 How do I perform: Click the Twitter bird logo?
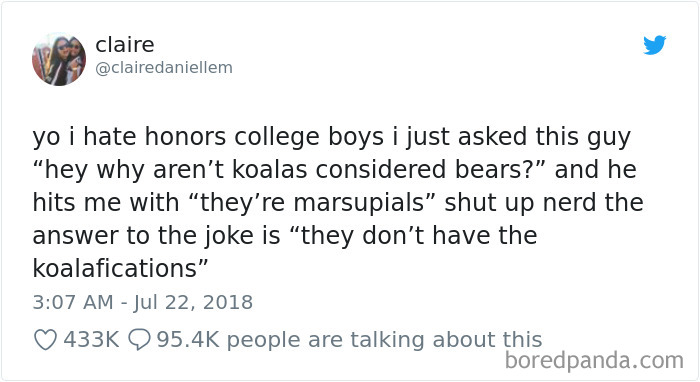pos(654,45)
